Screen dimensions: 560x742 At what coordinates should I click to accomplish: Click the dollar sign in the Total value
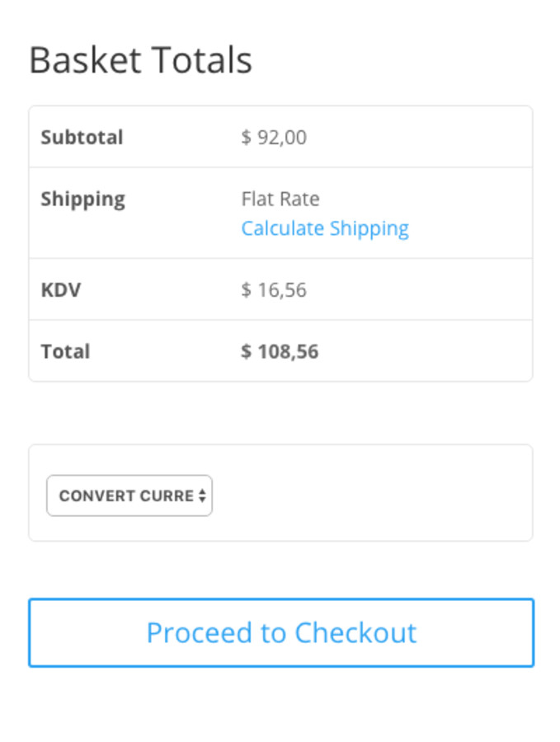tap(246, 351)
